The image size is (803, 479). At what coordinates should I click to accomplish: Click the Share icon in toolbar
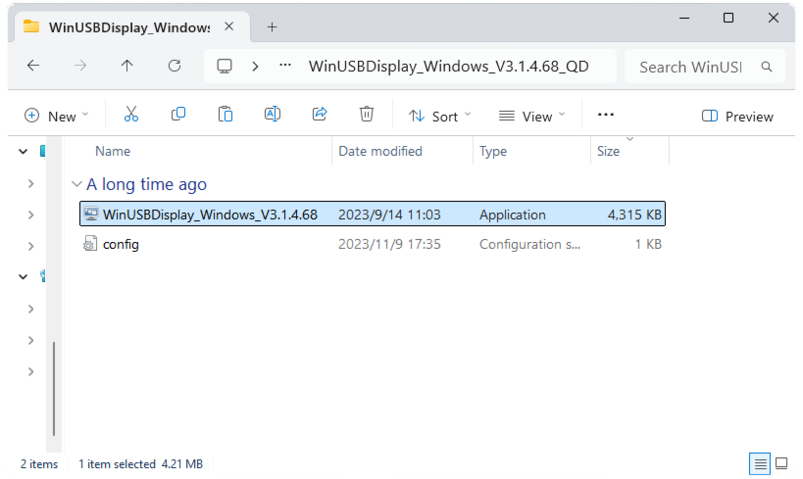click(x=320, y=115)
